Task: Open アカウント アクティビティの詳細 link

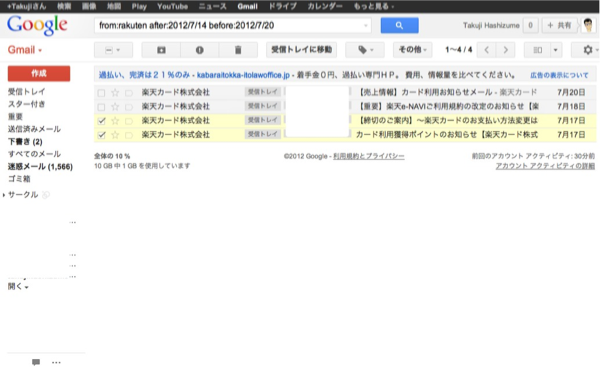Action: [545, 166]
